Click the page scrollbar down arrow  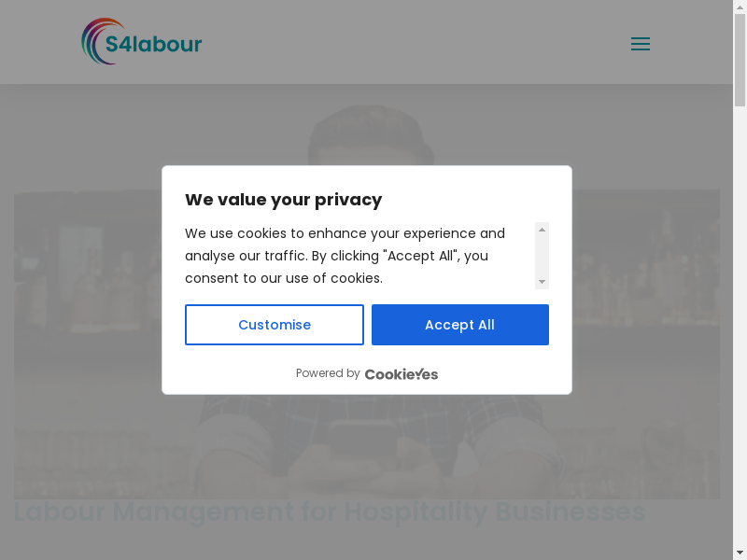tap(740, 552)
